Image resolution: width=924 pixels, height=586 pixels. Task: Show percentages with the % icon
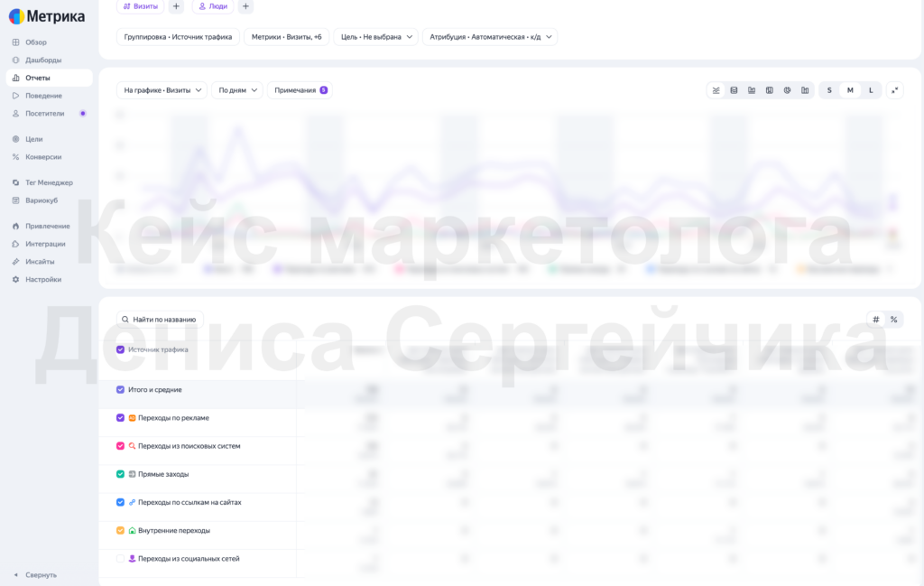(x=893, y=320)
